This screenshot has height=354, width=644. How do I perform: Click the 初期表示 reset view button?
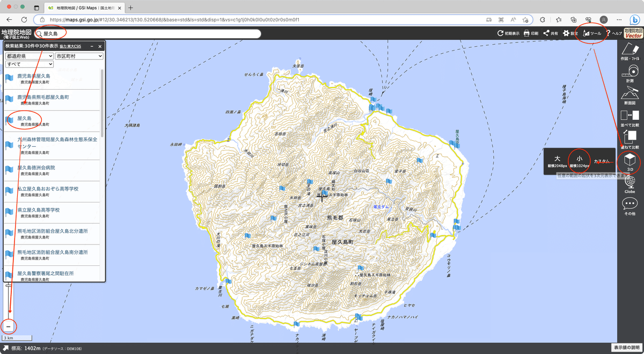[508, 33]
